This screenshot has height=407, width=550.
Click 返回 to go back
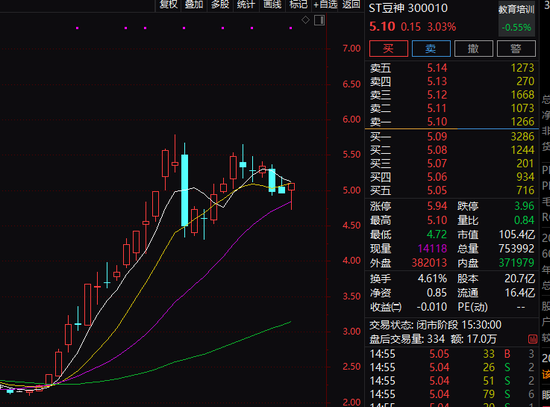point(351,5)
